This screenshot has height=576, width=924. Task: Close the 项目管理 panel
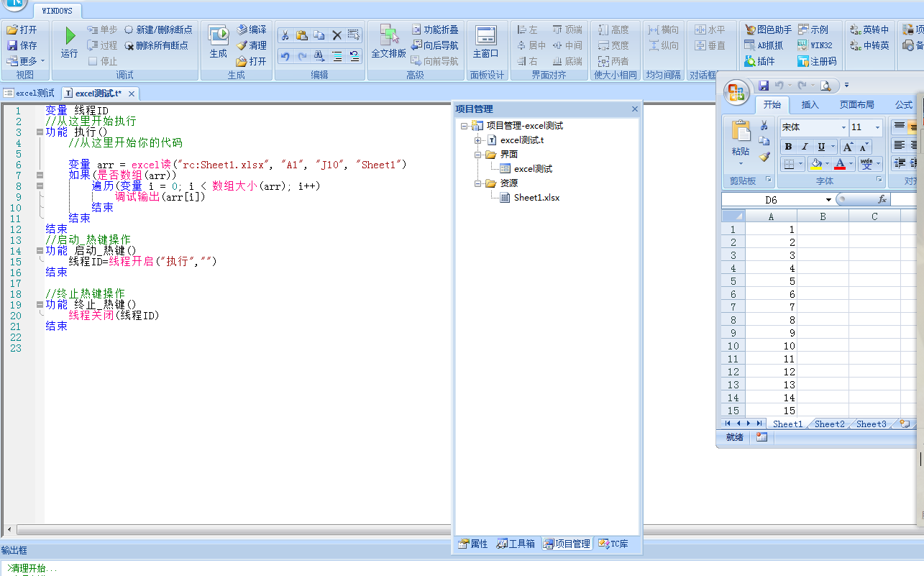pos(634,109)
